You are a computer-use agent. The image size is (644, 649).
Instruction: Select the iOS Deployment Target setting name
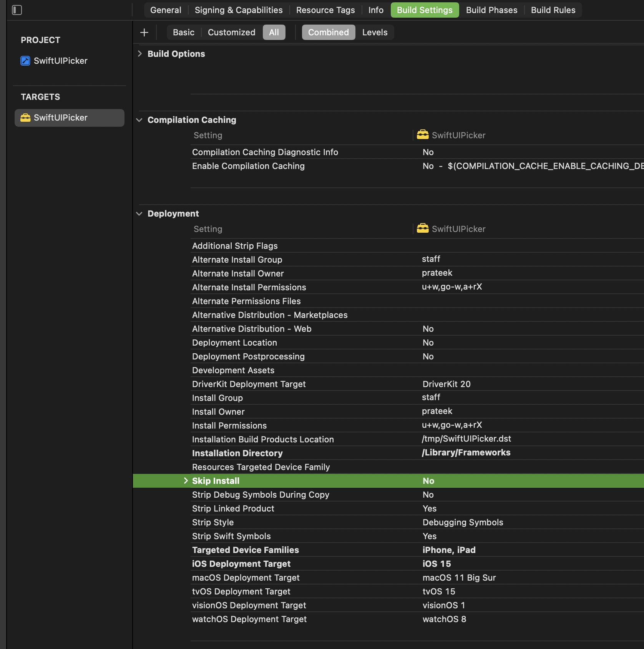click(x=241, y=564)
